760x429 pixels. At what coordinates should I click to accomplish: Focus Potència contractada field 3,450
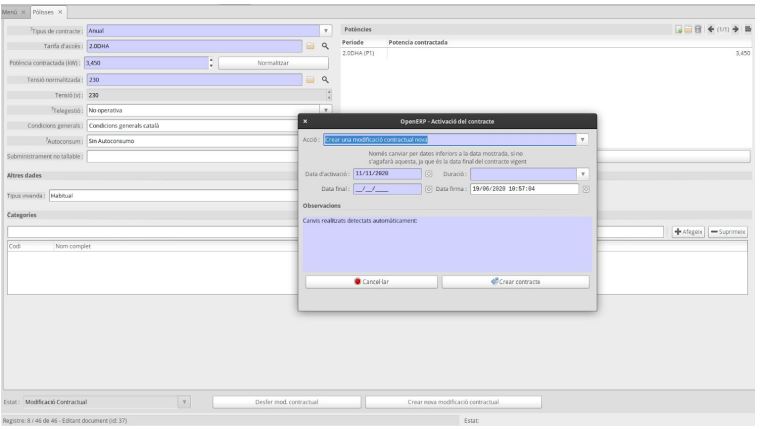pyautogui.click(x=147, y=63)
